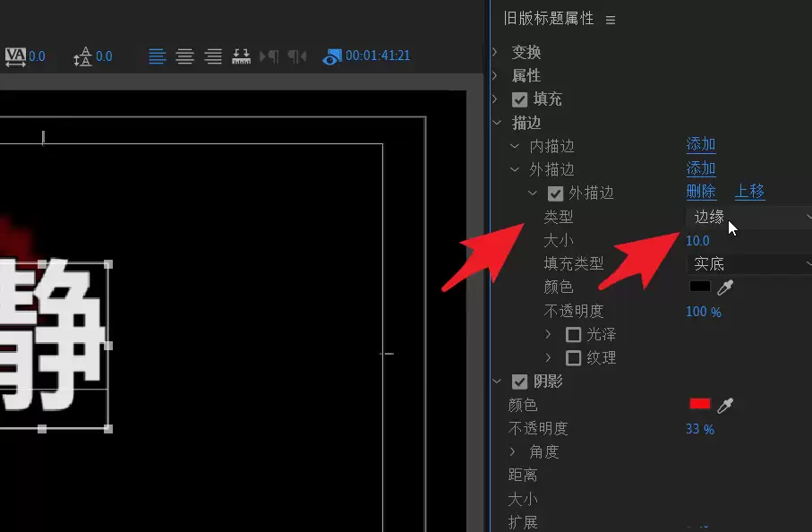This screenshot has height=532, width=812.
Task: Click the baseline shift icon
Action: click(x=82, y=56)
